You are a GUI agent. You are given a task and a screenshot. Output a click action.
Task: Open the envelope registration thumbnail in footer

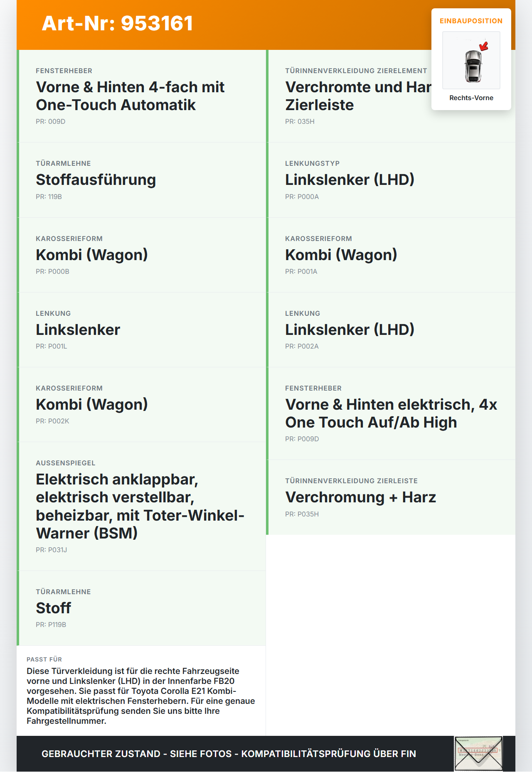pyautogui.click(x=478, y=753)
